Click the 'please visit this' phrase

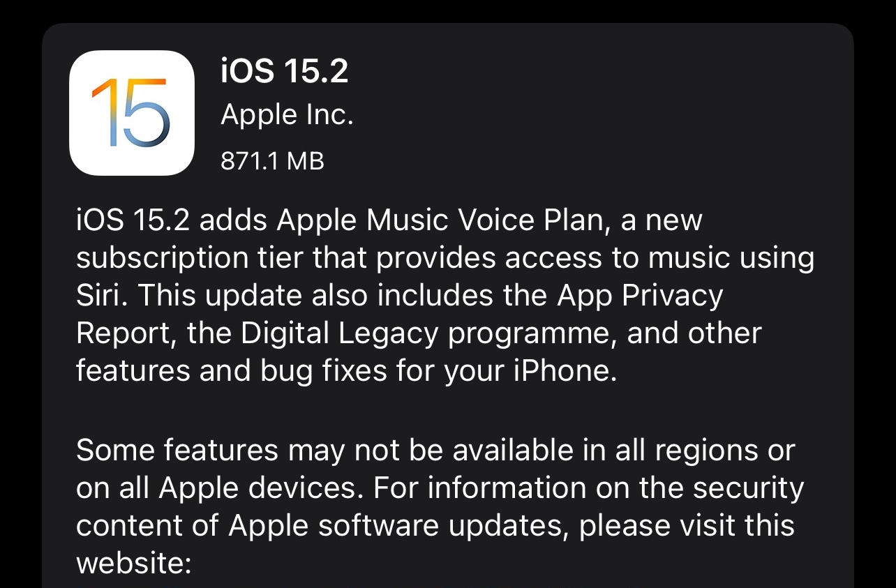click(687, 525)
